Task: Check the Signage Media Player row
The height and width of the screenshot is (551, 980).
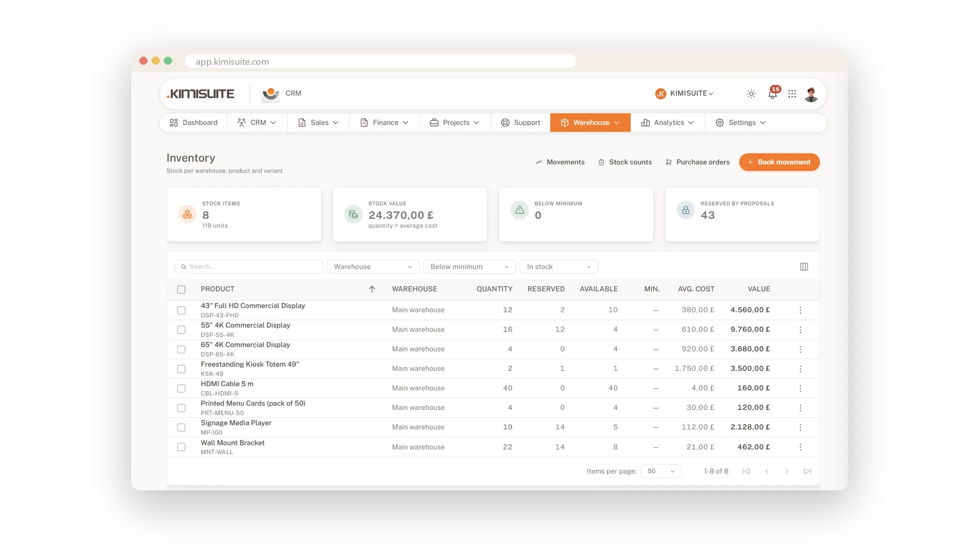Action: (181, 428)
